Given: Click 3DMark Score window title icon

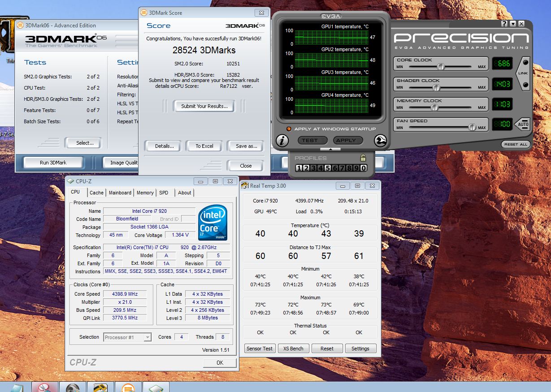Looking at the screenshot, I should 143,13.
